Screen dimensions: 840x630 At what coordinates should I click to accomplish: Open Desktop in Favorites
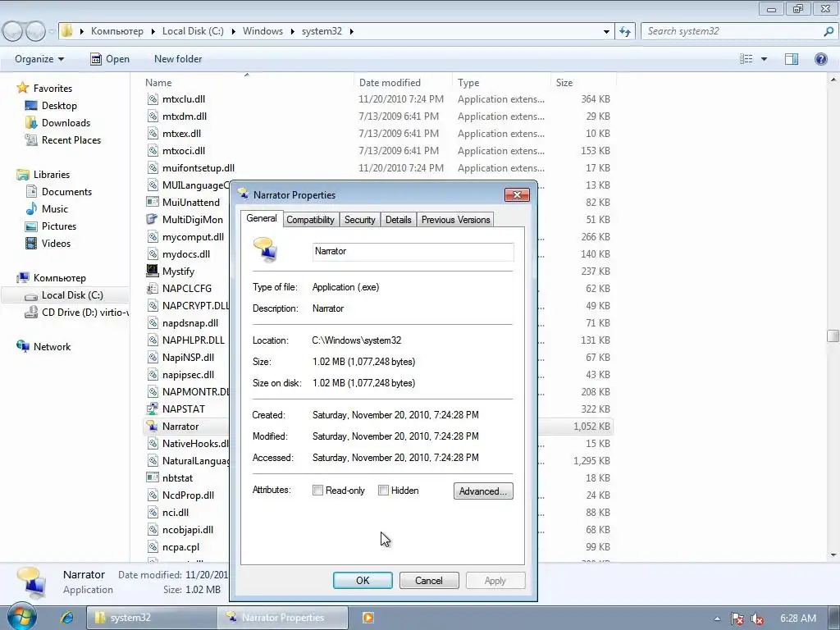click(x=59, y=106)
